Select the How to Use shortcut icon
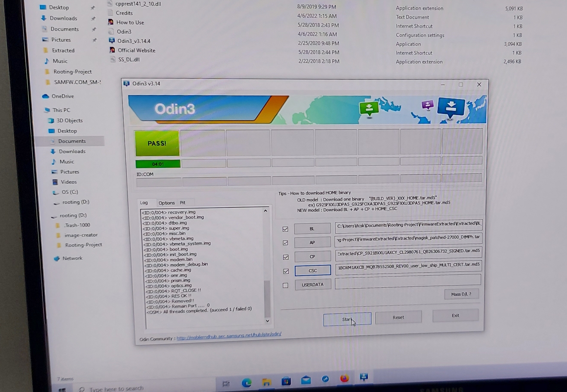Screen dimensions: 567x392 pyautogui.click(x=111, y=22)
